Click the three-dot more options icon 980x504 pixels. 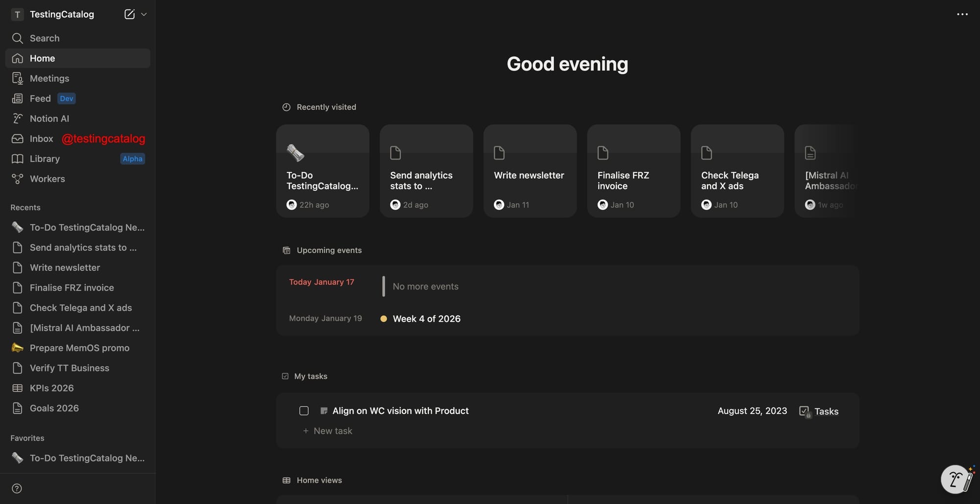pos(962,14)
